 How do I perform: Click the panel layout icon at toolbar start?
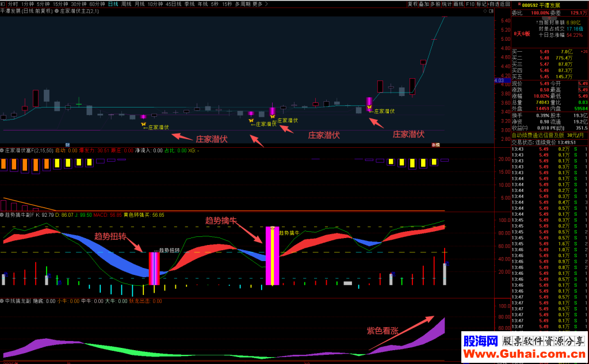[3, 3]
